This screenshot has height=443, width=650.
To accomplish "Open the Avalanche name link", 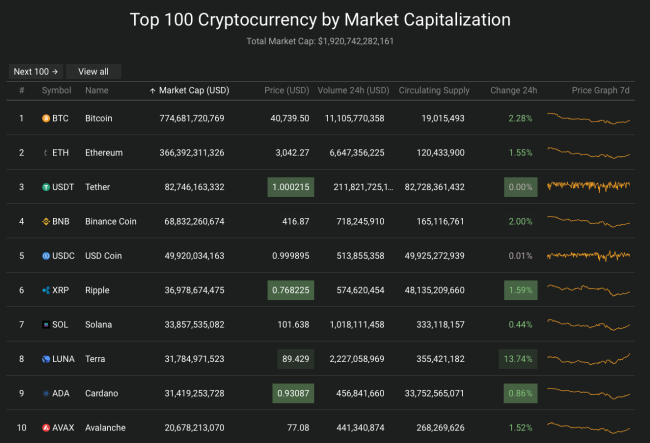I will point(105,428).
